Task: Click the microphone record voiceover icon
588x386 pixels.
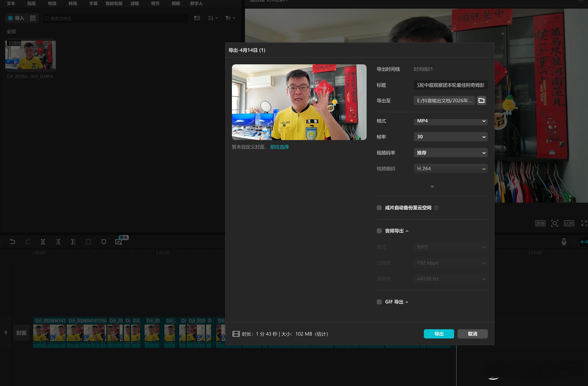Action: click(564, 242)
